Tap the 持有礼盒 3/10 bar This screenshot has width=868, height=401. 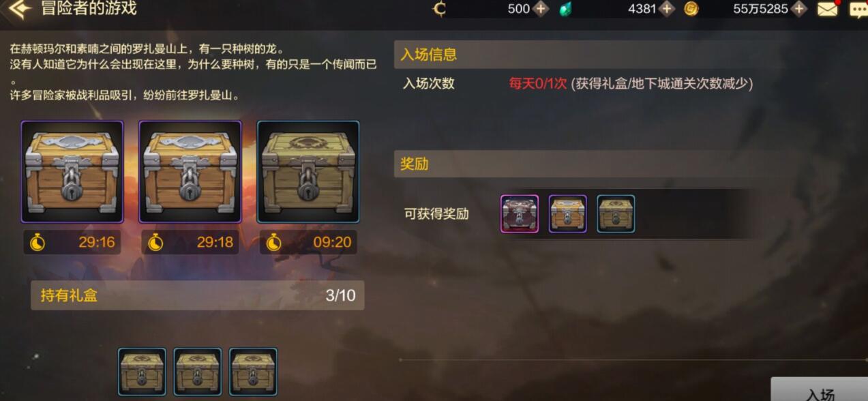[198, 296]
